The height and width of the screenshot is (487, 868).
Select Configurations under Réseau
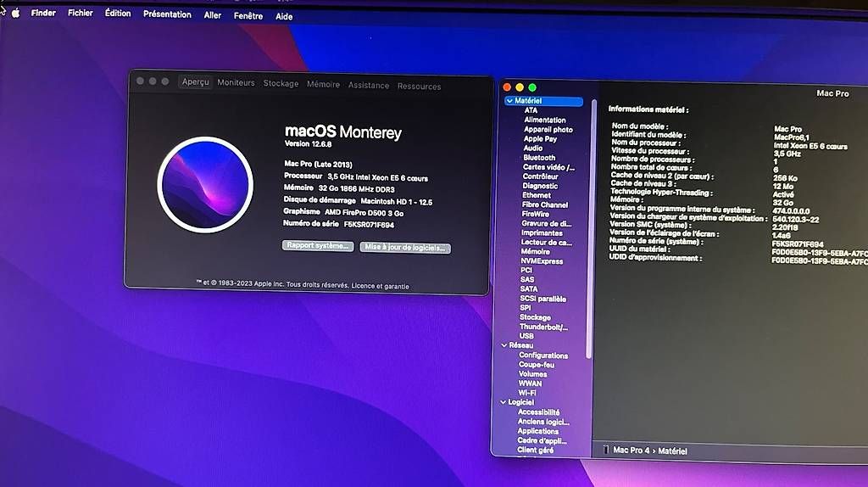(543, 355)
